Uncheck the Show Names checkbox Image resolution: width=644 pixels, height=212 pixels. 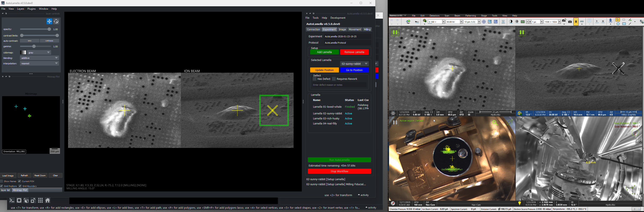(x=2, y=181)
